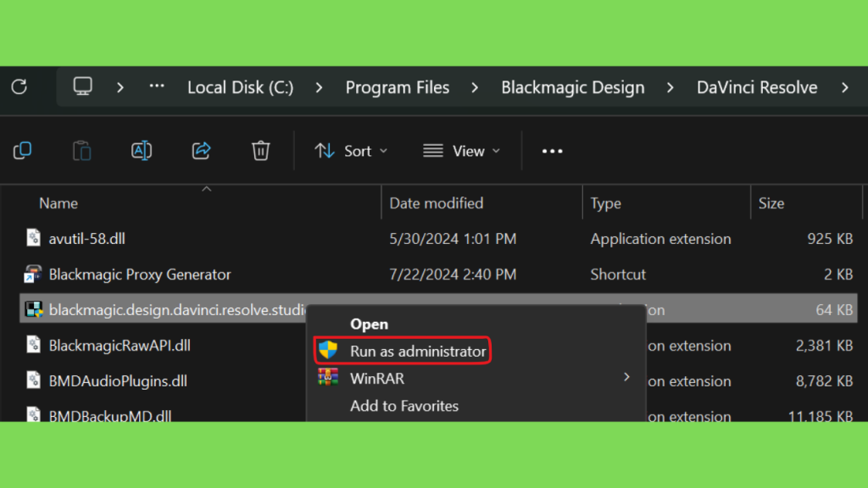
Task: Choose Run as administrator
Action: tap(403, 351)
